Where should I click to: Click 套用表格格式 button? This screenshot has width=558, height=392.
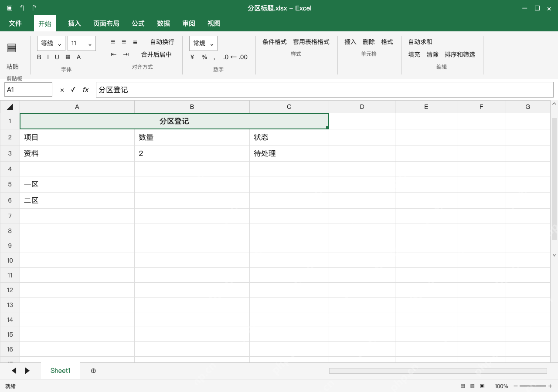[311, 42]
